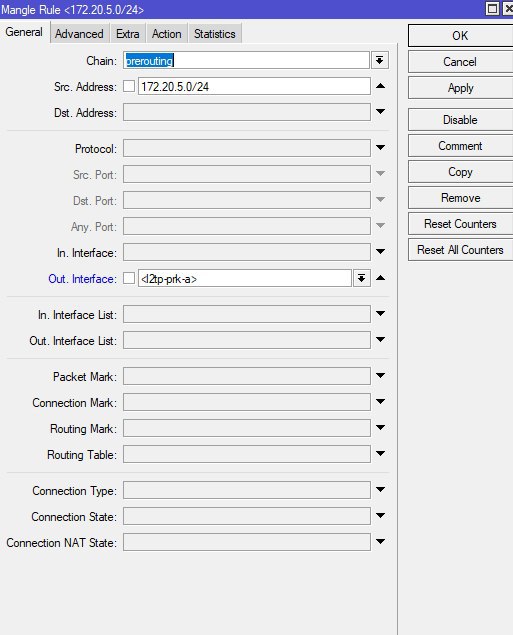Copy this mangle rule
This screenshot has width=513, height=635.
[460, 172]
